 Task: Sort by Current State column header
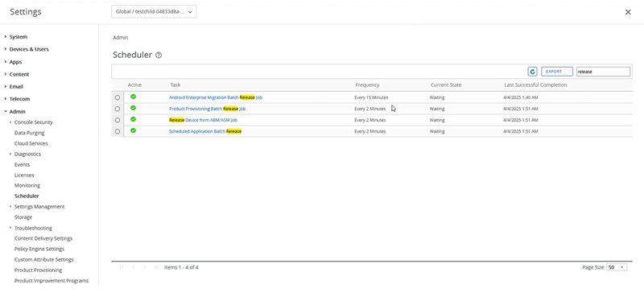[446, 85]
